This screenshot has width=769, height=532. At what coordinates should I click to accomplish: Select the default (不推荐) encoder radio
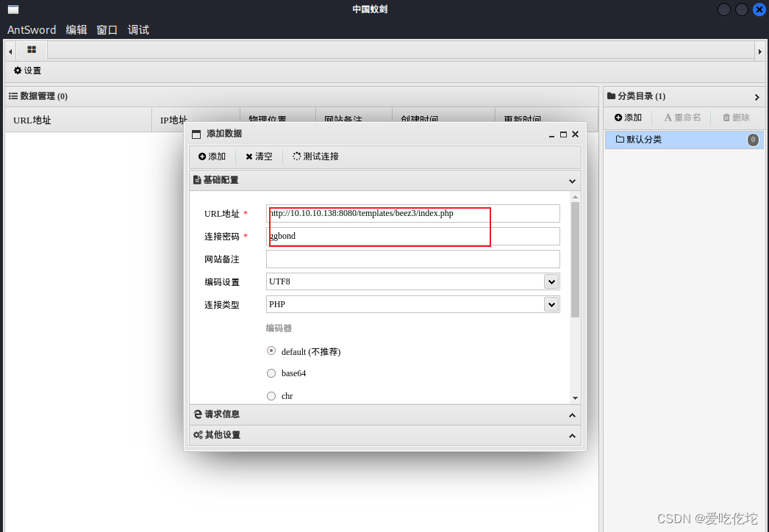click(x=271, y=351)
